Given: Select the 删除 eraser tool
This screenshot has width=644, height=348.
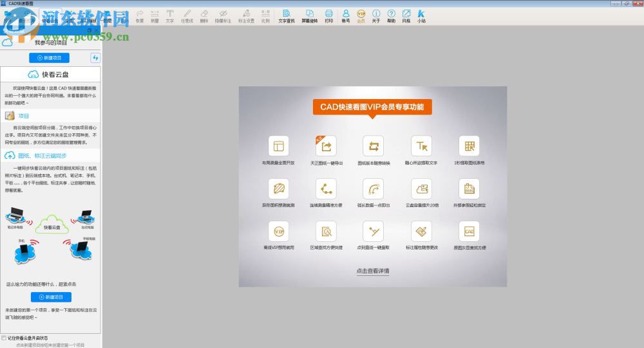Looking at the screenshot, I should tap(204, 17).
